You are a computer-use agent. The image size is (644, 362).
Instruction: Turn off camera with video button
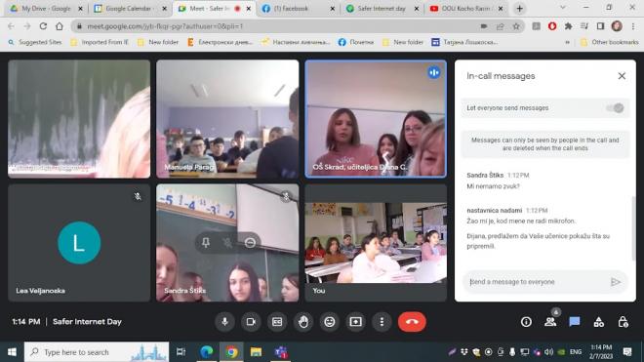coord(251,322)
